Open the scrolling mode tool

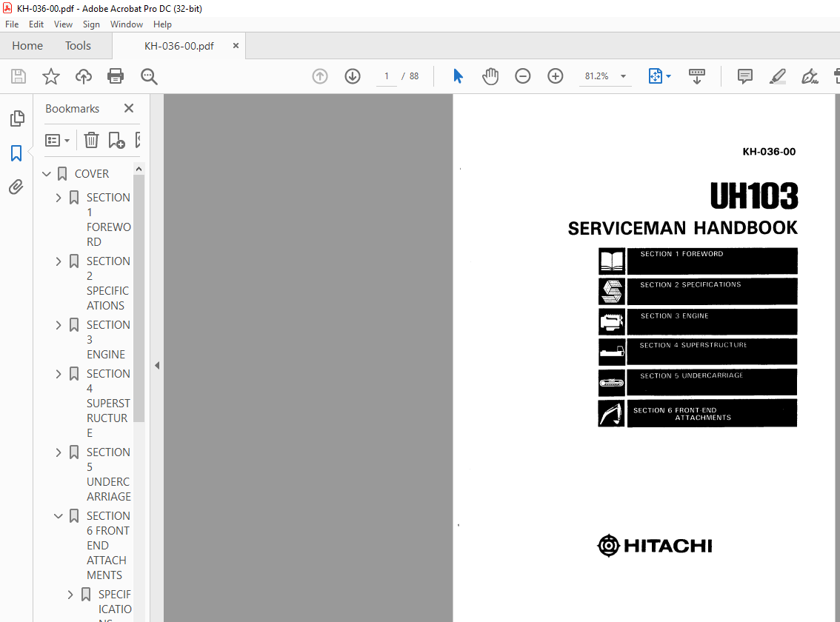coord(696,76)
